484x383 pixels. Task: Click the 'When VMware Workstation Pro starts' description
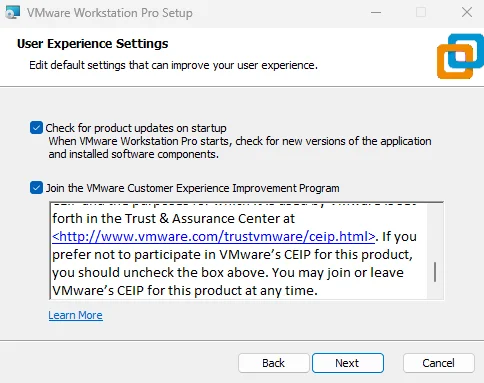[240, 148]
